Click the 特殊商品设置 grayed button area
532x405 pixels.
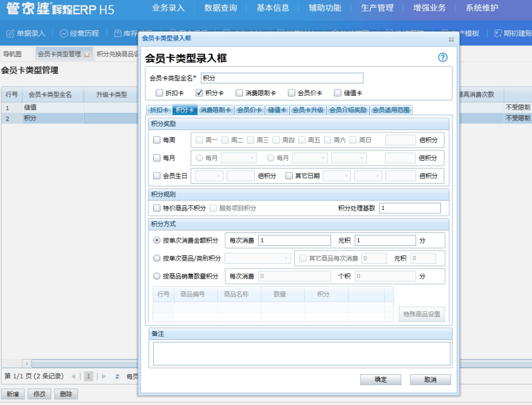[421, 315]
